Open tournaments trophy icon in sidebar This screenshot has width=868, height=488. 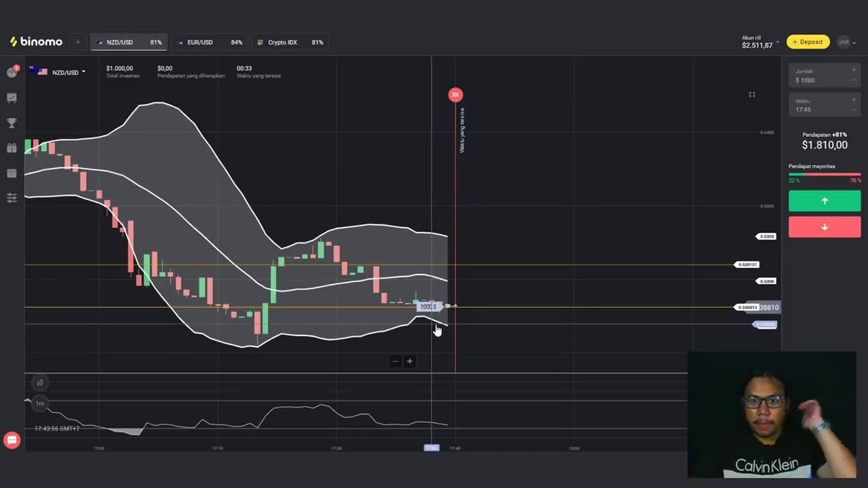tap(12, 123)
